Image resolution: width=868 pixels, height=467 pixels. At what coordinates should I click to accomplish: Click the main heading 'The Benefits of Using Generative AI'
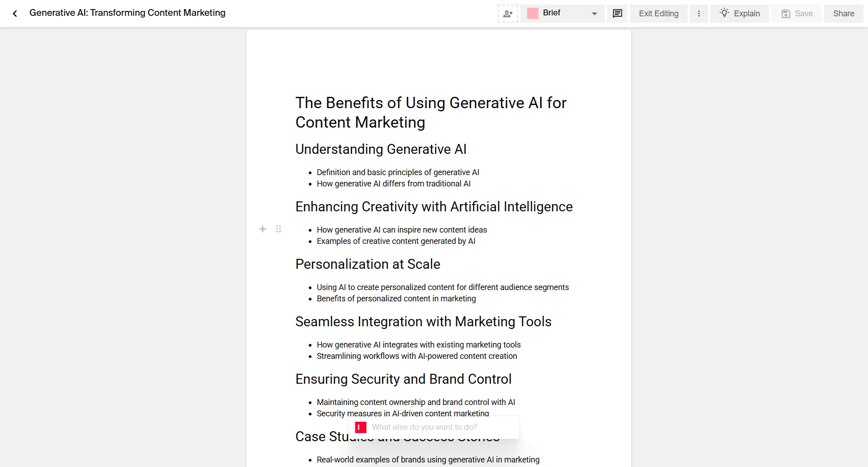click(x=431, y=112)
